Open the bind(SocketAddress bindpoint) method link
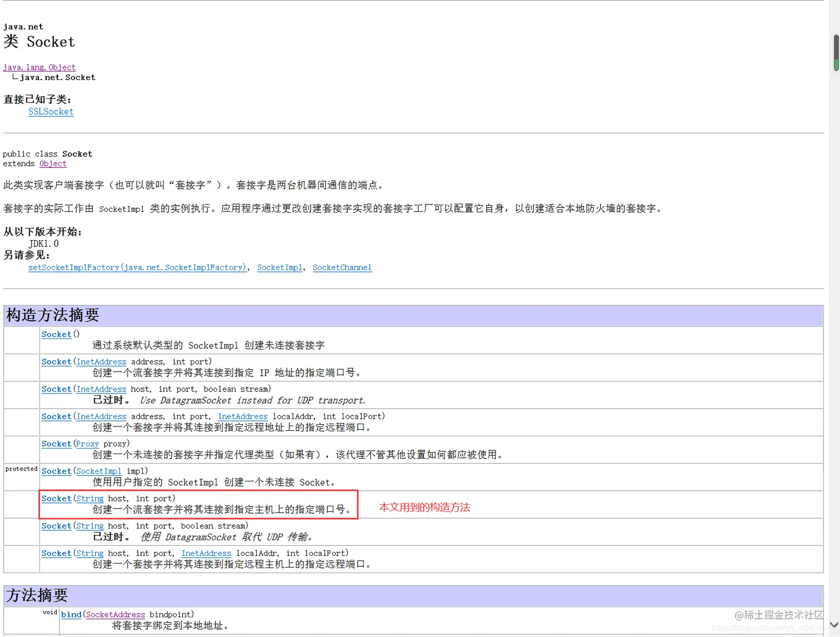 tap(71, 614)
